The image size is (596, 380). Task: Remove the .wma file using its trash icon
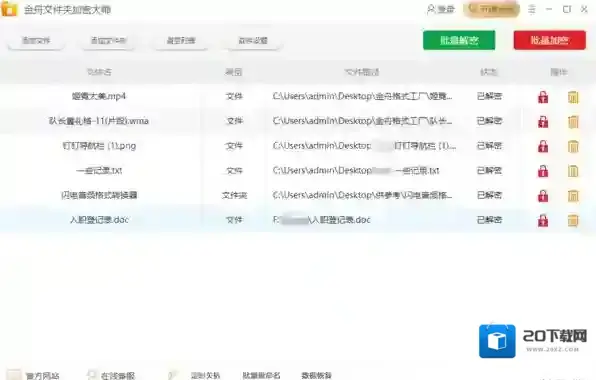tap(573, 122)
